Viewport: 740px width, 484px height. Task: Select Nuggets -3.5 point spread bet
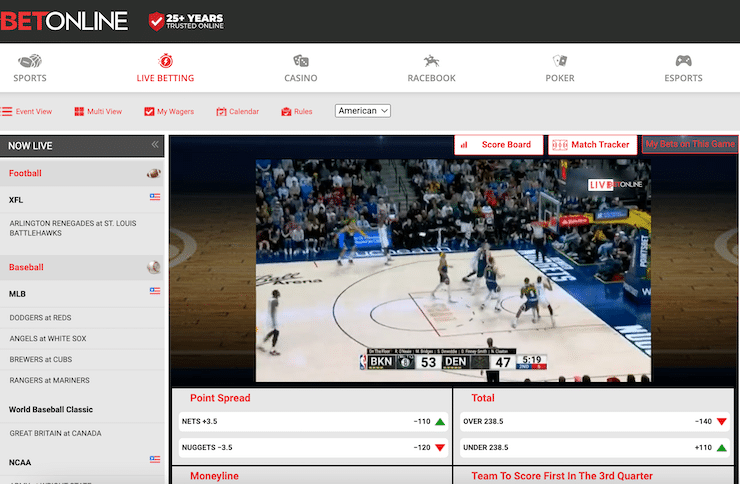click(313, 448)
